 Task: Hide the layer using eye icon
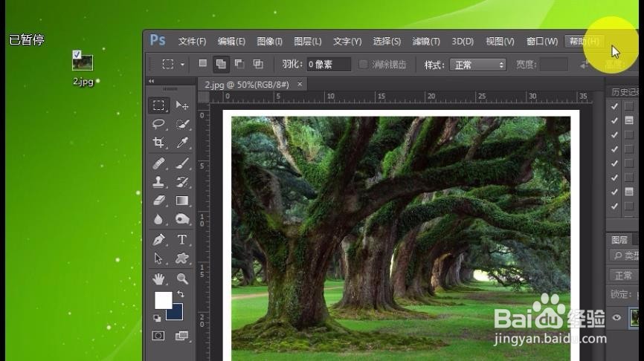click(616, 317)
